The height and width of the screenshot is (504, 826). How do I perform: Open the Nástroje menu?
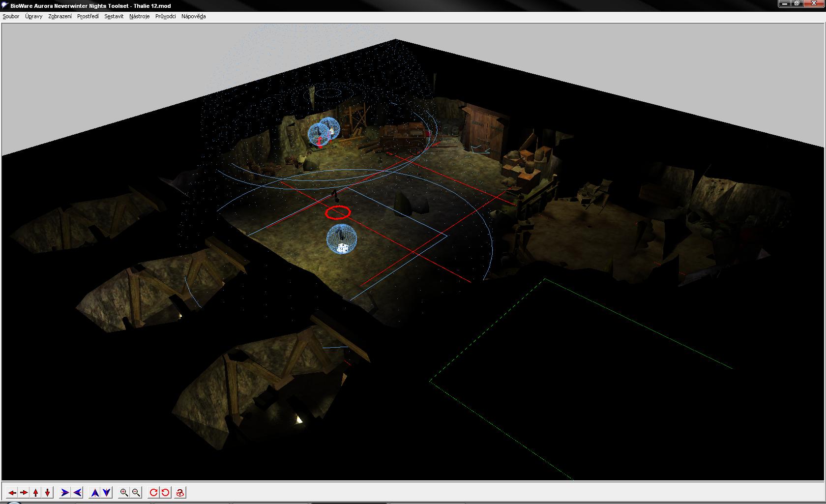point(140,16)
